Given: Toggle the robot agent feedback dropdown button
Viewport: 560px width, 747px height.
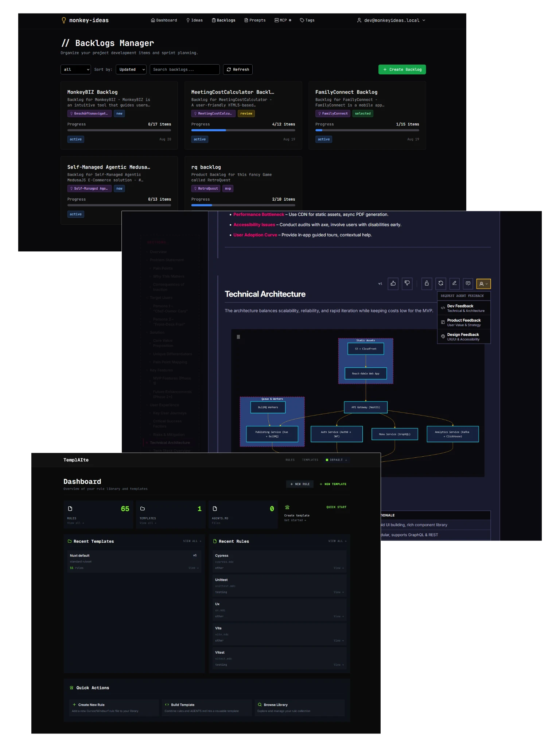Looking at the screenshot, I should pyautogui.click(x=483, y=284).
